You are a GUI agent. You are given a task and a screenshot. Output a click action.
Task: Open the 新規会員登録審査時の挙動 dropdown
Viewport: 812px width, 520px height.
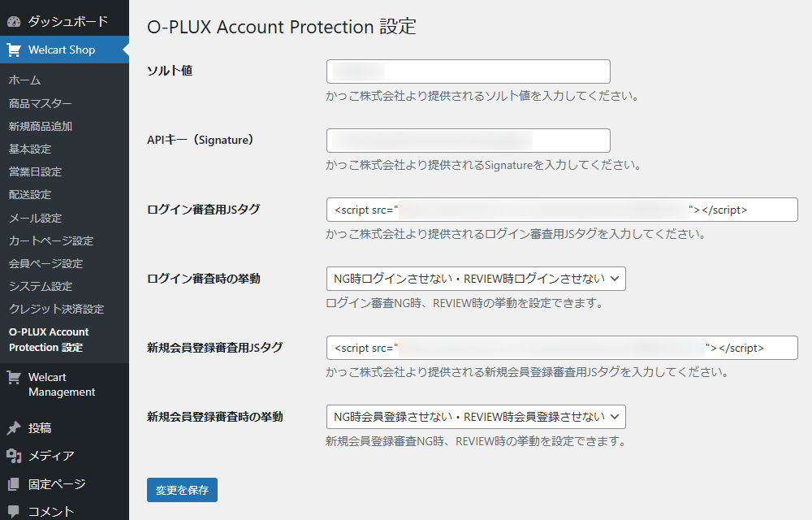click(x=476, y=417)
